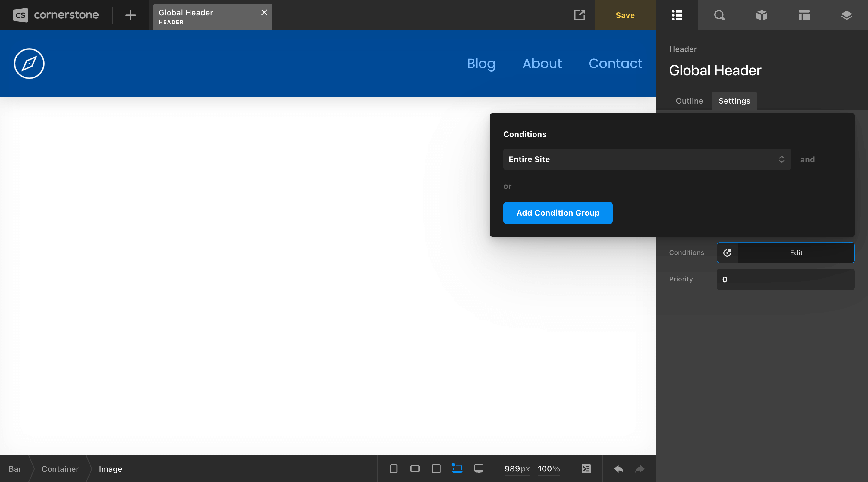
Task: Open the Elements cube icon
Action: 762,15
